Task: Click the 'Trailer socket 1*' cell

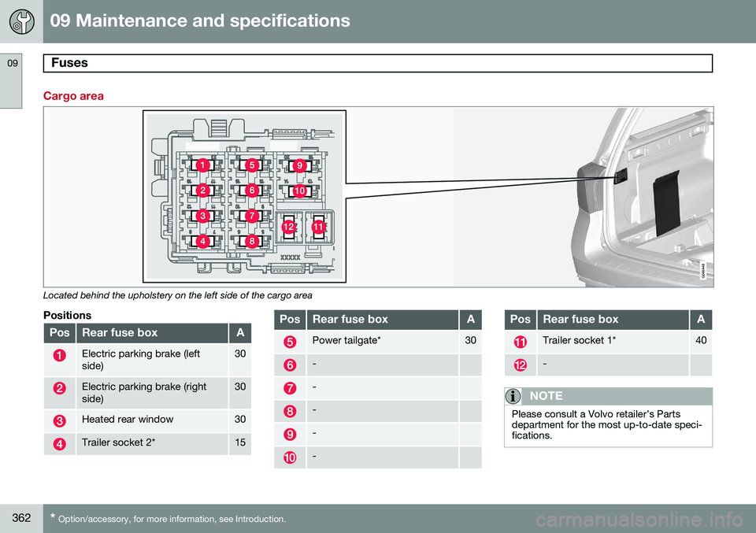Action: [x=613, y=342]
